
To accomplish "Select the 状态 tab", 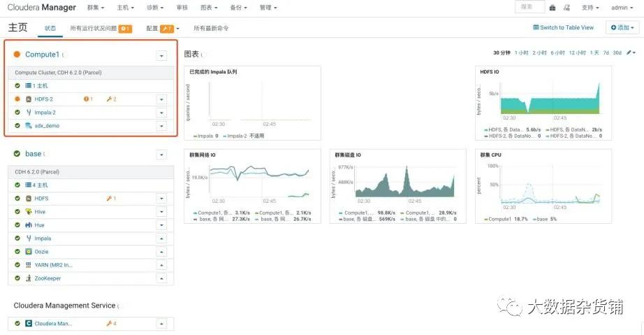I will [50, 29].
